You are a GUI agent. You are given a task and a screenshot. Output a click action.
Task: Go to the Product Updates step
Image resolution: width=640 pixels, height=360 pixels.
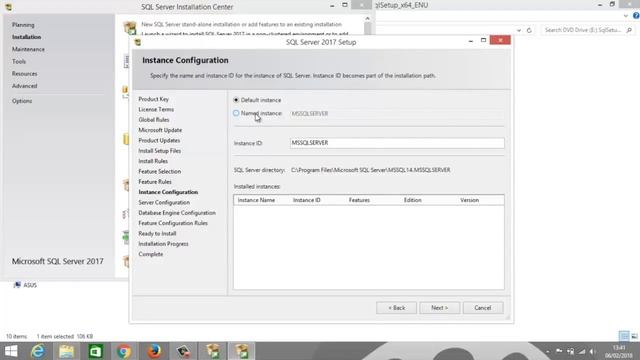159,140
